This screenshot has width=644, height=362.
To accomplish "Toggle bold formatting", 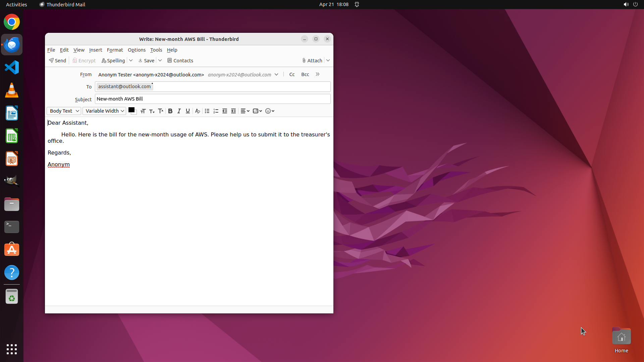I will coord(170,111).
